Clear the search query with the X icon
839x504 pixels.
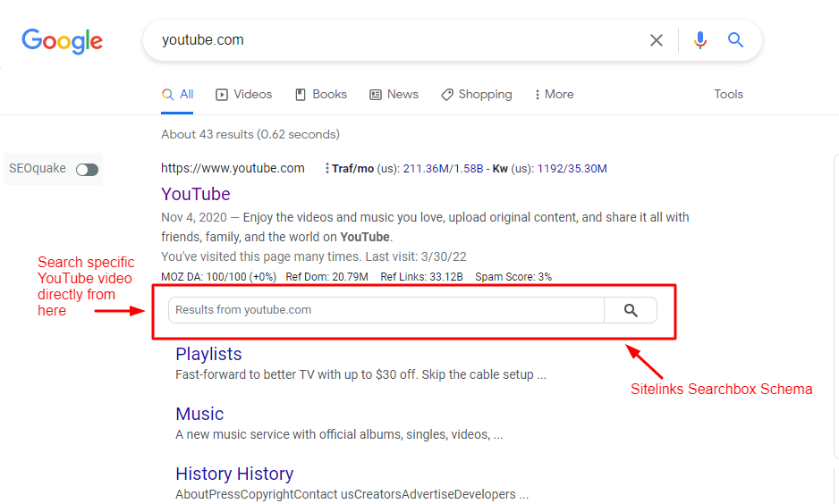pyautogui.click(x=656, y=40)
